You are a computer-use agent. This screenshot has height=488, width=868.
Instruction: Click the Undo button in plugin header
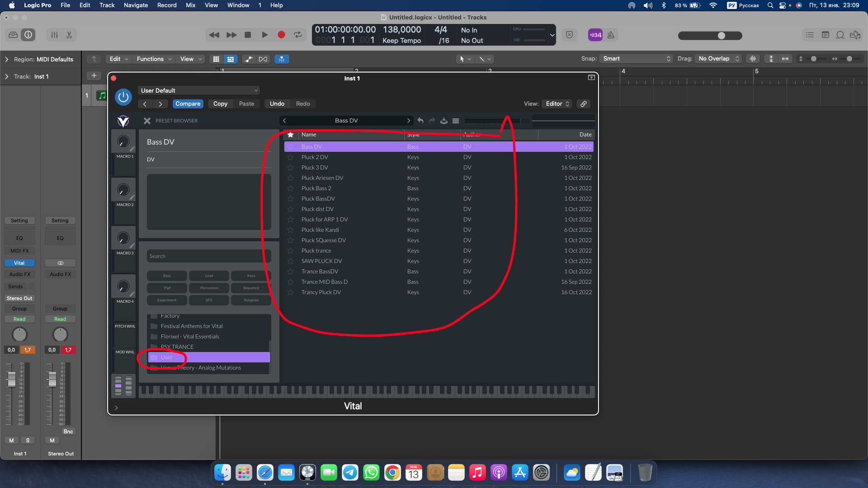pos(277,104)
